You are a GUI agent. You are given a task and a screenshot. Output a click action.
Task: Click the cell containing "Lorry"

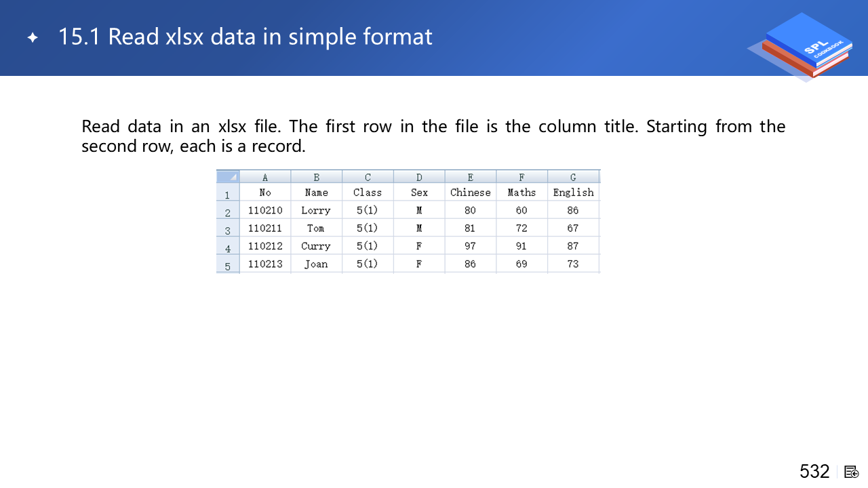tap(316, 210)
